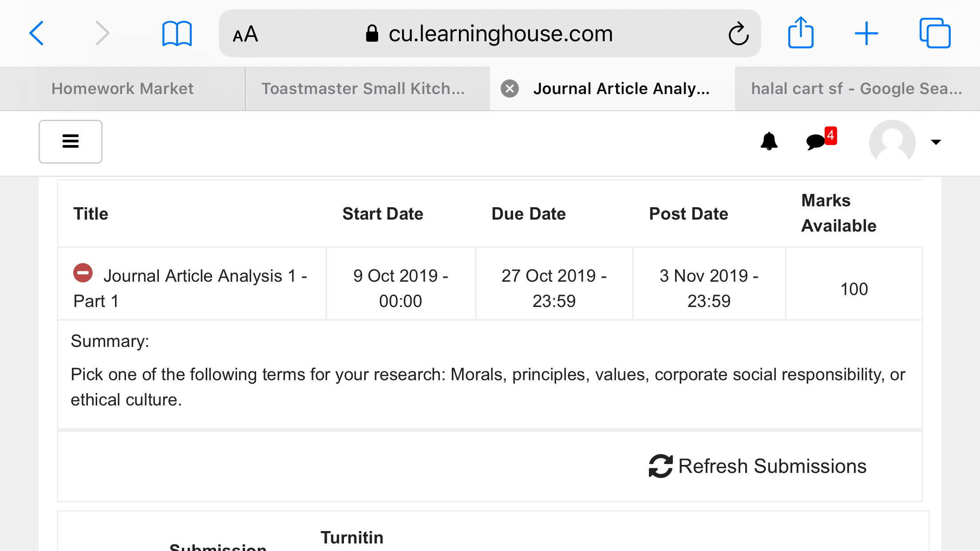
Task: Go back using Safari back arrow
Action: coord(36,33)
